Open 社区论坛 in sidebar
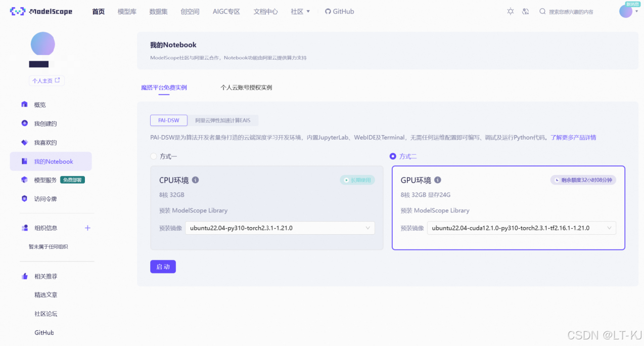The height and width of the screenshot is (346, 644). click(x=46, y=314)
